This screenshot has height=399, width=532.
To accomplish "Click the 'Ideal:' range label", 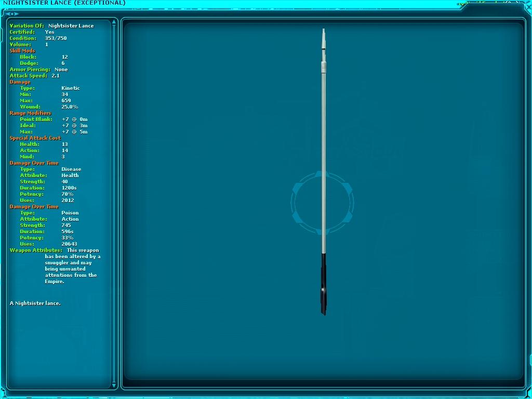I will (28, 126).
